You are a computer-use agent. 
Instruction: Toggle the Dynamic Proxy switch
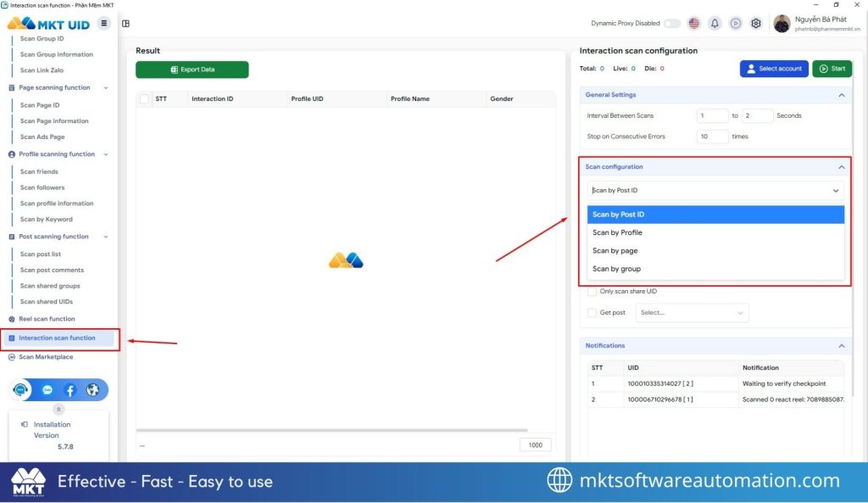(x=672, y=24)
